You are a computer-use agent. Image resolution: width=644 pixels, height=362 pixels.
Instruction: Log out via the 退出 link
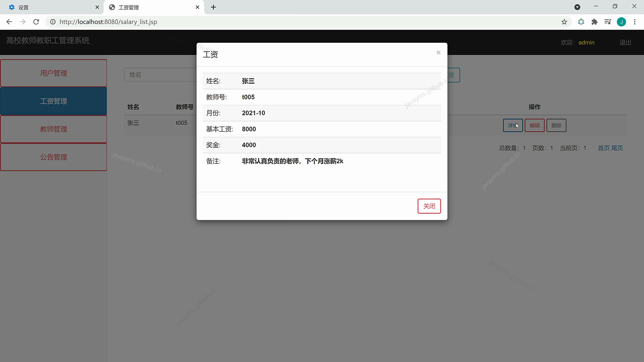coord(625,42)
